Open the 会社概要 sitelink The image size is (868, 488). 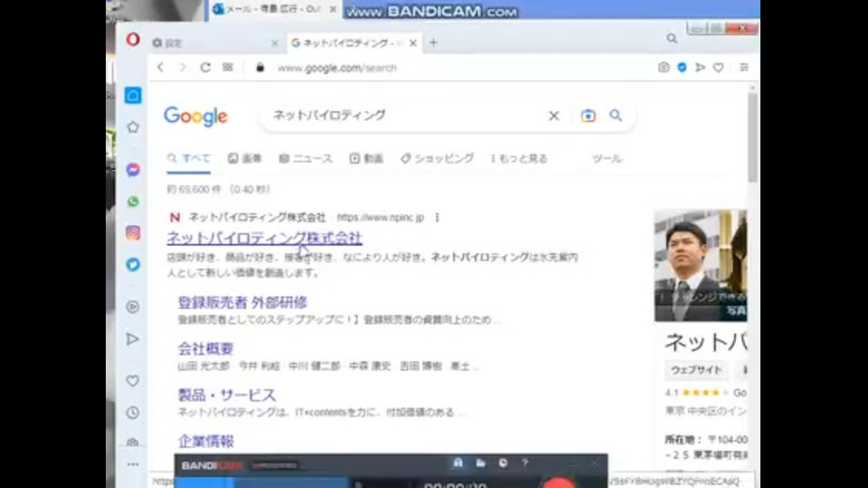pyautogui.click(x=205, y=349)
